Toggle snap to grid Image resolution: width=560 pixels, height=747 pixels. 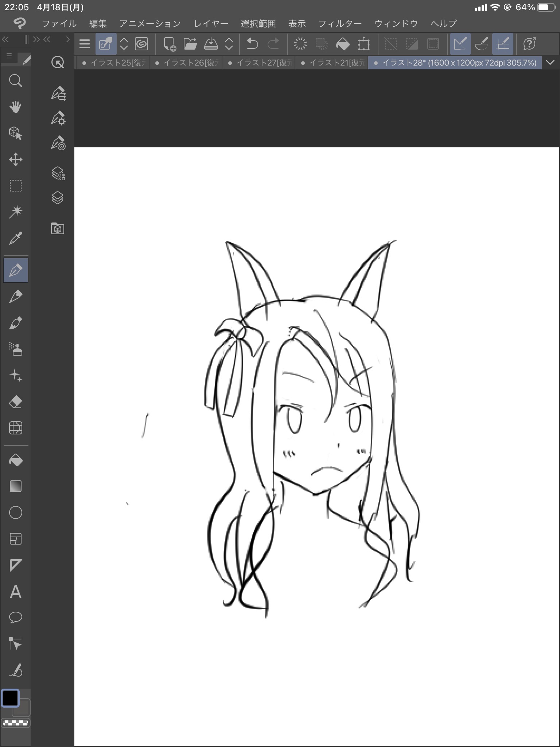click(x=503, y=44)
